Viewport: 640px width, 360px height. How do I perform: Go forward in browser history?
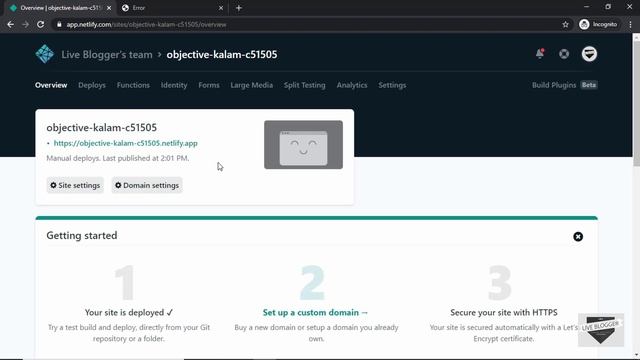[25, 24]
